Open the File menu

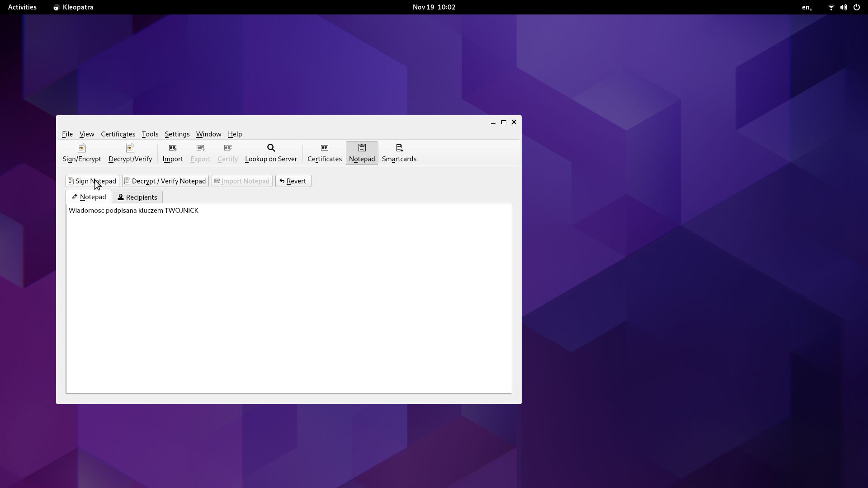(x=67, y=134)
